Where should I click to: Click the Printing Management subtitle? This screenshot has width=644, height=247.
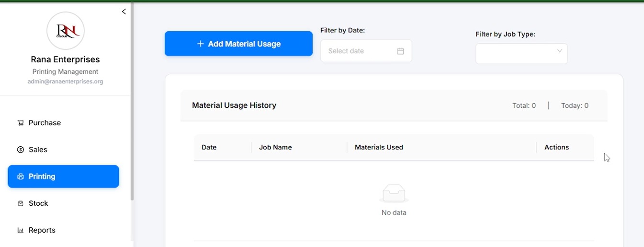[x=66, y=71]
